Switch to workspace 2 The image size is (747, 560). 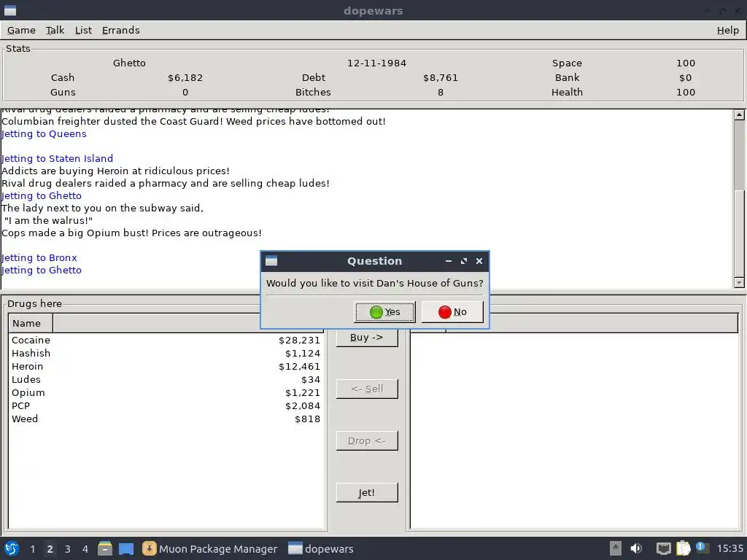[50, 549]
